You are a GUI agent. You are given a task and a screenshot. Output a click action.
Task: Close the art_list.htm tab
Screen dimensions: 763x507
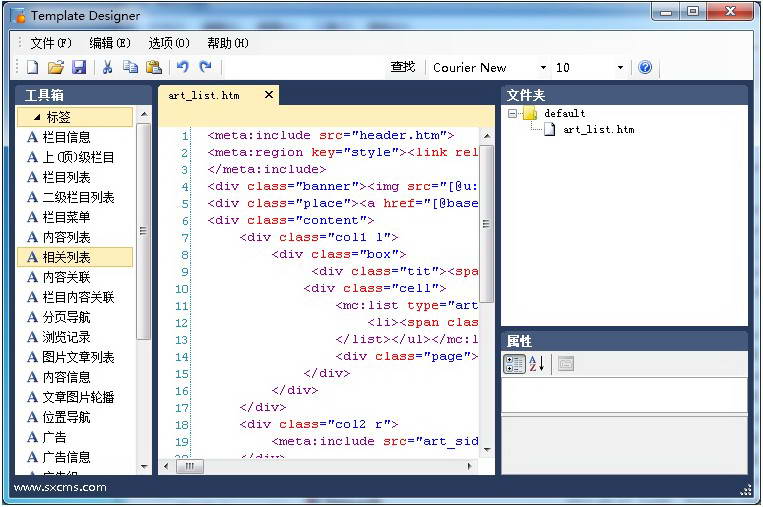(x=269, y=95)
